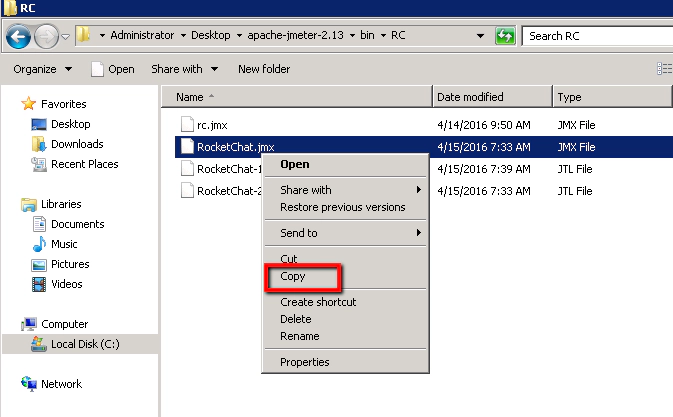Click the Music library note icon
This screenshot has height=417, width=673.
pyautogui.click(x=39, y=244)
